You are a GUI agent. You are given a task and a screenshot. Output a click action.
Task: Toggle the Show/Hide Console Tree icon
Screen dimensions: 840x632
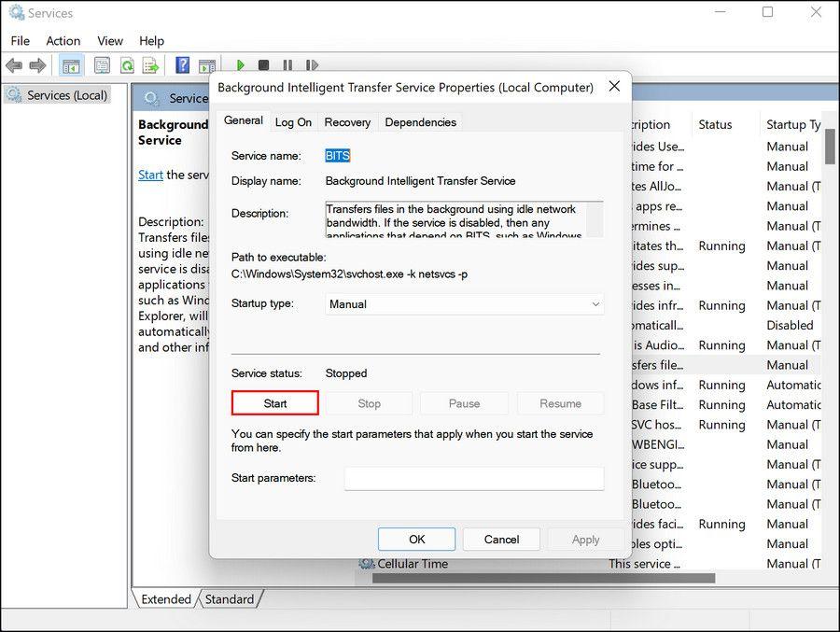click(x=70, y=65)
